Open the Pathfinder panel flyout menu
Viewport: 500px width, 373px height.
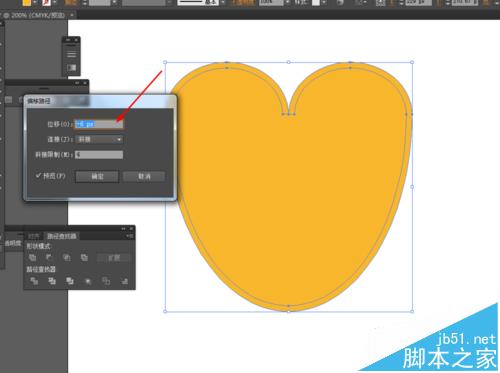click(x=130, y=236)
